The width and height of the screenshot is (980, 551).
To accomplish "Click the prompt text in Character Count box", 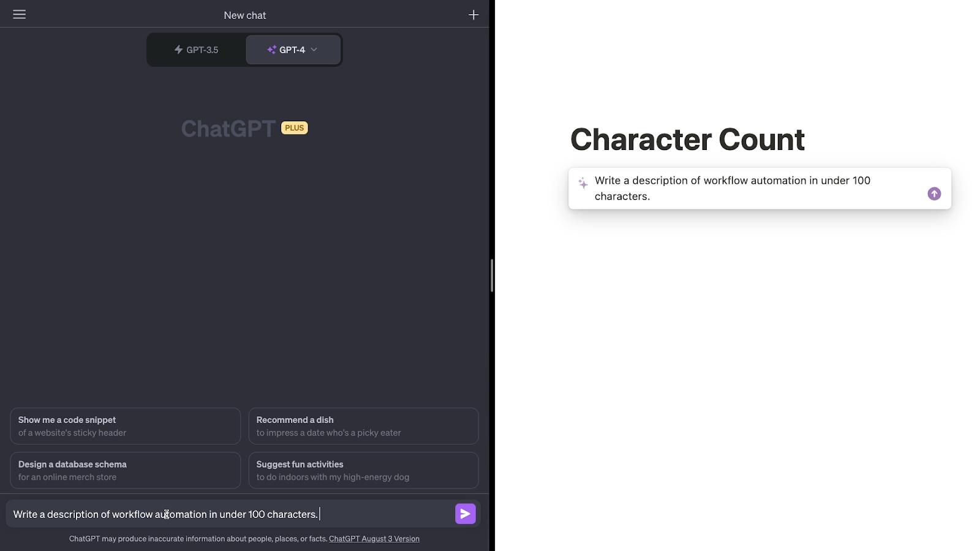I will pyautogui.click(x=733, y=189).
